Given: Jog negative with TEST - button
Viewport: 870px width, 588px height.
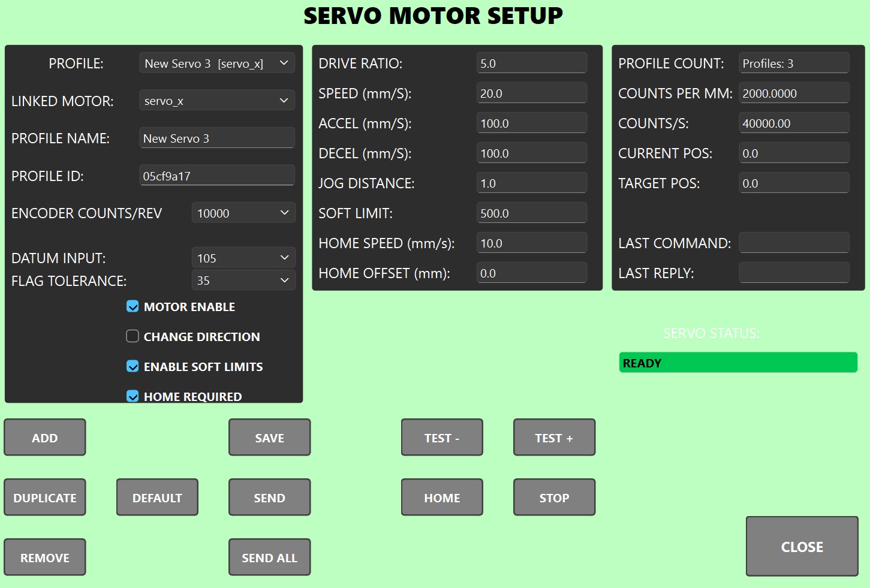Looking at the screenshot, I should [x=442, y=438].
